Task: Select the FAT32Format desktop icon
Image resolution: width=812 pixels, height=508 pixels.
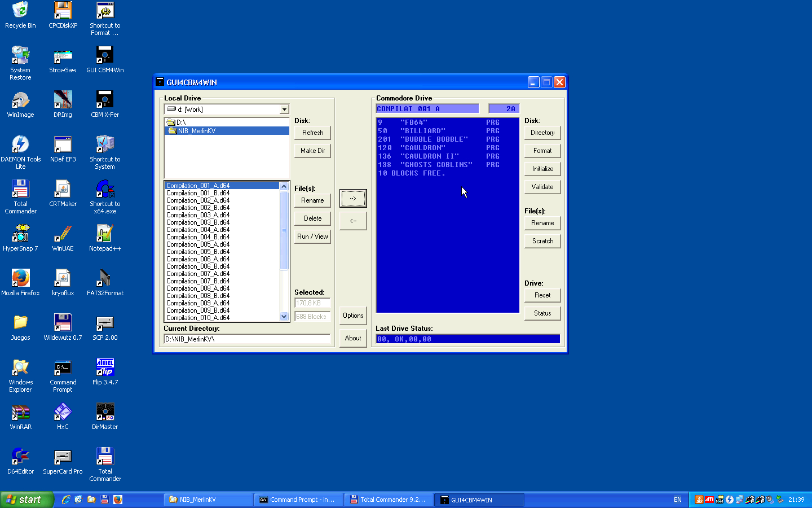Action: [x=105, y=283]
